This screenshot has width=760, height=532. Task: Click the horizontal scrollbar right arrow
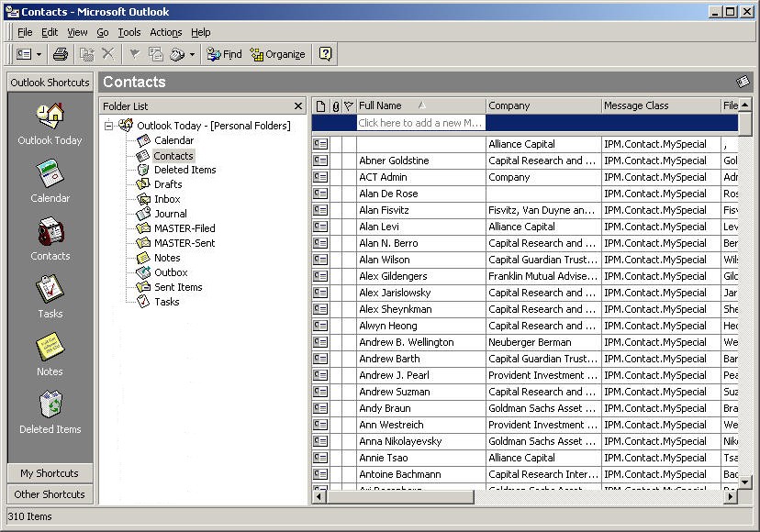pyautogui.click(x=731, y=496)
